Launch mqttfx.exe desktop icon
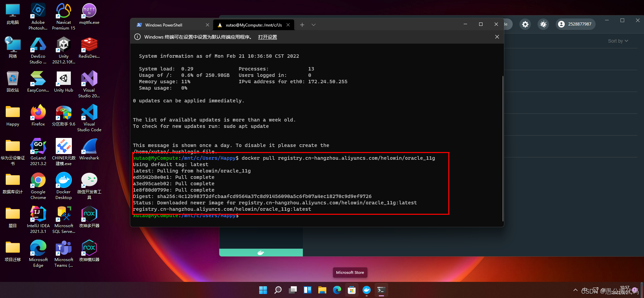The width and height of the screenshot is (644, 298). 89,14
